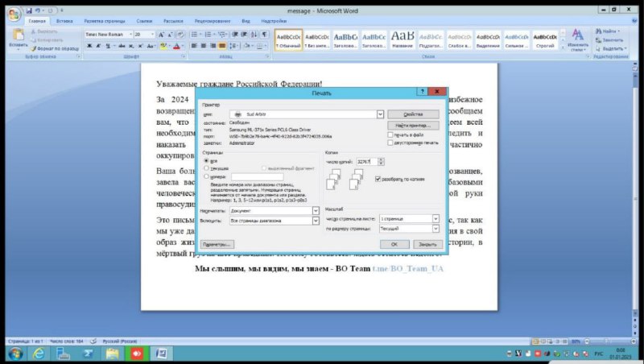
Task: Click the page numbers input field
Action: pos(257,176)
